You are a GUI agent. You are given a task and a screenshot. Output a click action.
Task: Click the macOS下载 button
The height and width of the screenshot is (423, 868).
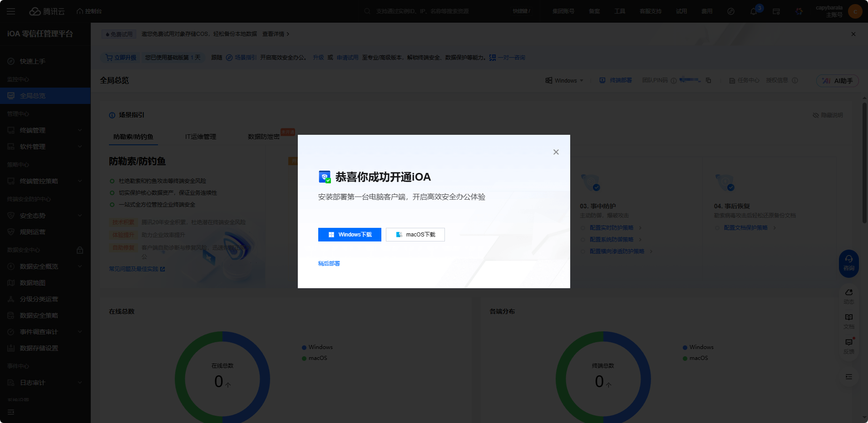pyautogui.click(x=415, y=235)
